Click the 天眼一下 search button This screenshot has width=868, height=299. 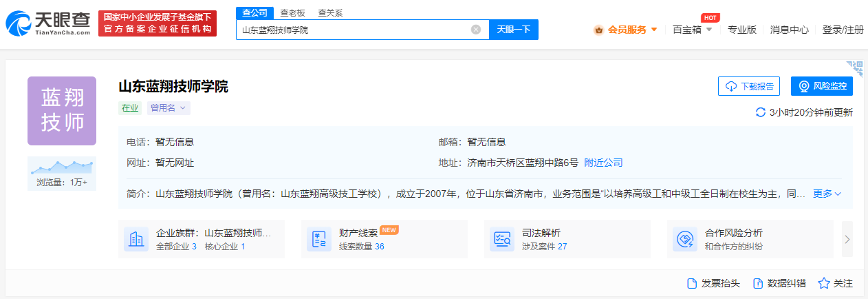[514, 30]
